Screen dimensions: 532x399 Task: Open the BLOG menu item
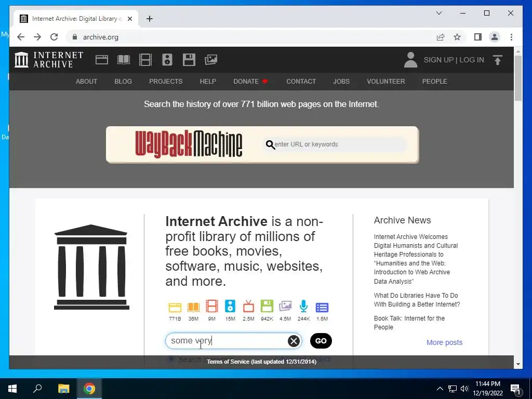(123, 82)
